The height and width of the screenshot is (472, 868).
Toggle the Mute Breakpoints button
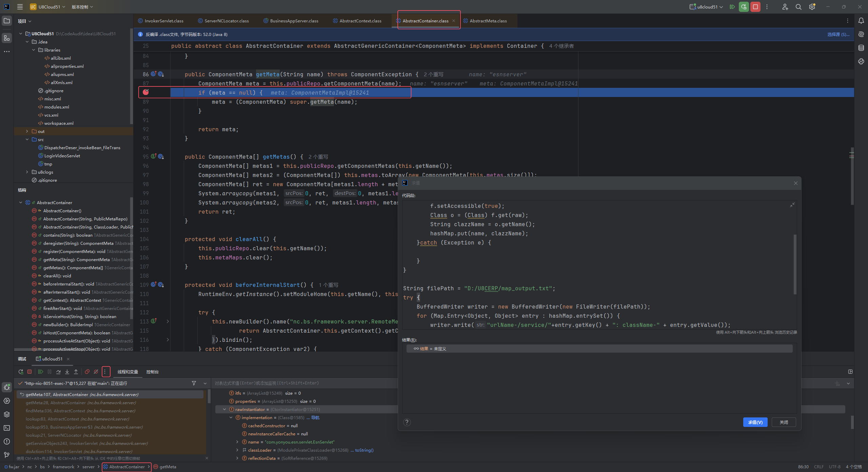pyautogui.click(x=96, y=372)
